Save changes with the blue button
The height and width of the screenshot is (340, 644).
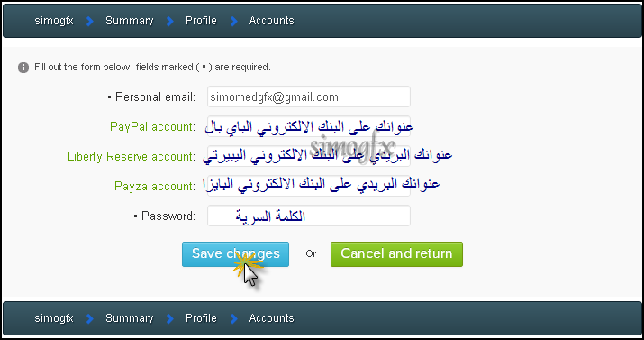[x=235, y=254]
